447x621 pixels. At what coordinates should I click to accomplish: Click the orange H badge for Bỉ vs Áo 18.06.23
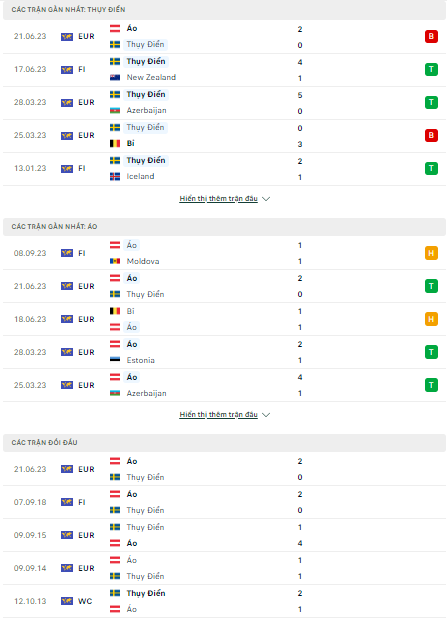click(x=431, y=319)
